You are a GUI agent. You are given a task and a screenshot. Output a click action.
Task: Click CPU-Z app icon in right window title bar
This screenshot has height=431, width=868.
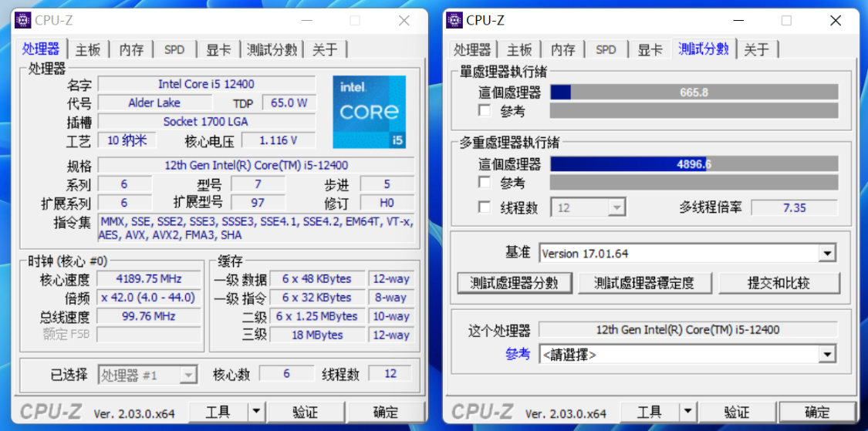pos(454,21)
